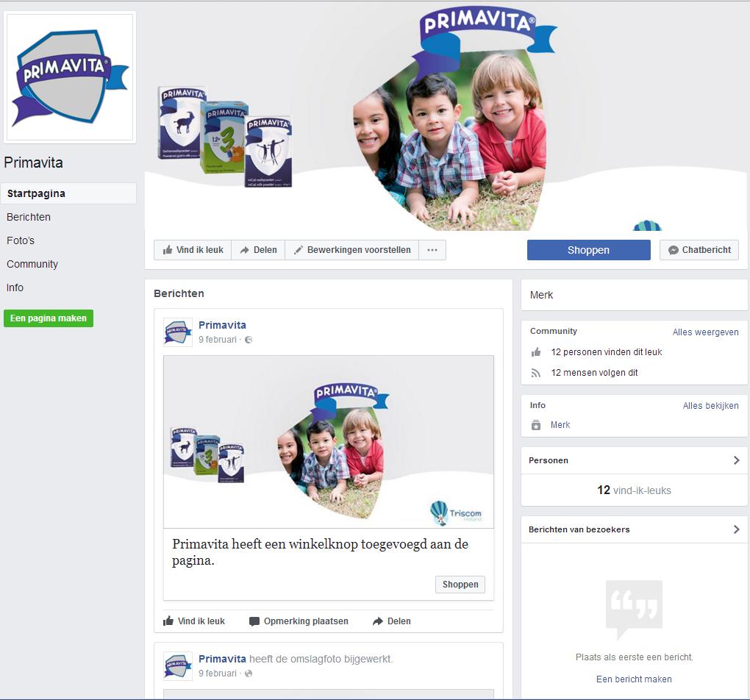Click the globe privacy icon on first post

[249, 340]
